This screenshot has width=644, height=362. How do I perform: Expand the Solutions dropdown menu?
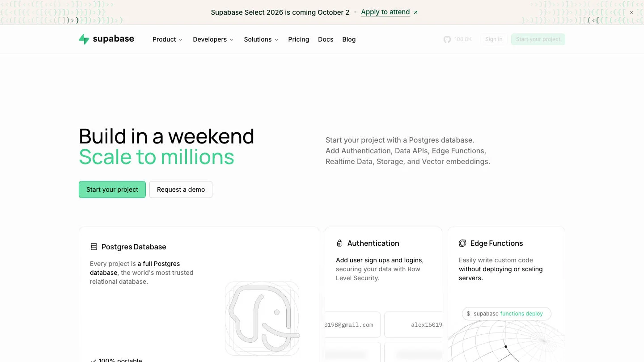261,39
